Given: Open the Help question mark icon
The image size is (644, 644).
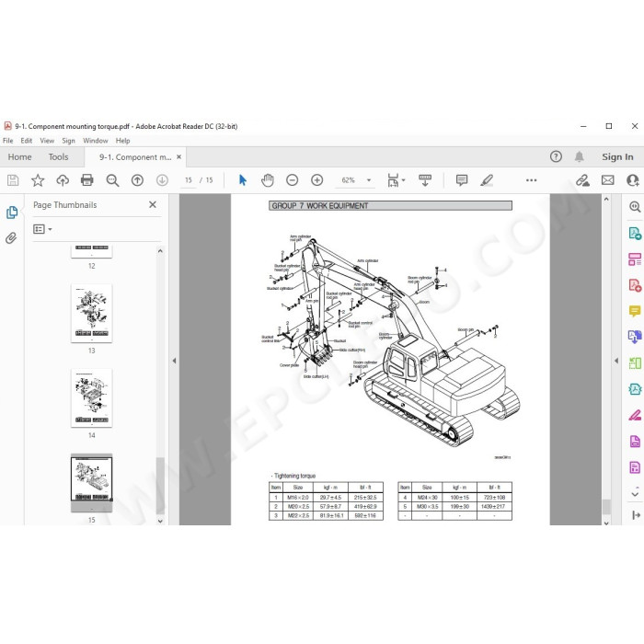Looking at the screenshot, I should 556,156.
